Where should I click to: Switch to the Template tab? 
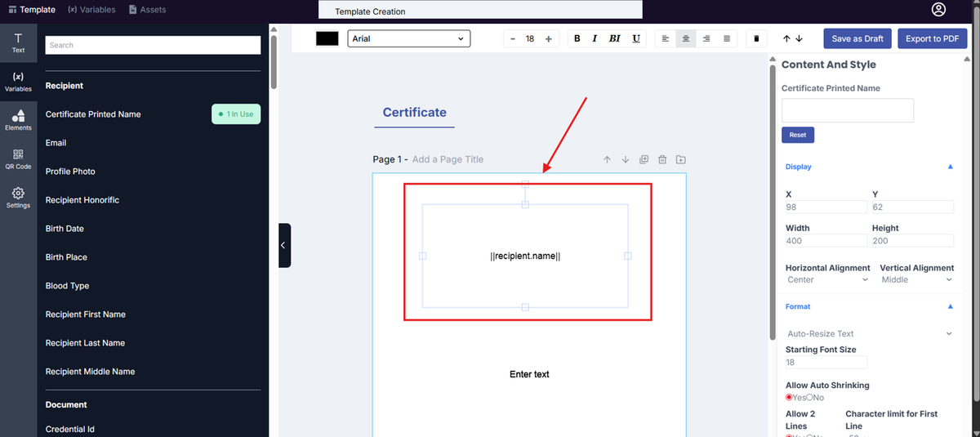(x=32, y=10)
